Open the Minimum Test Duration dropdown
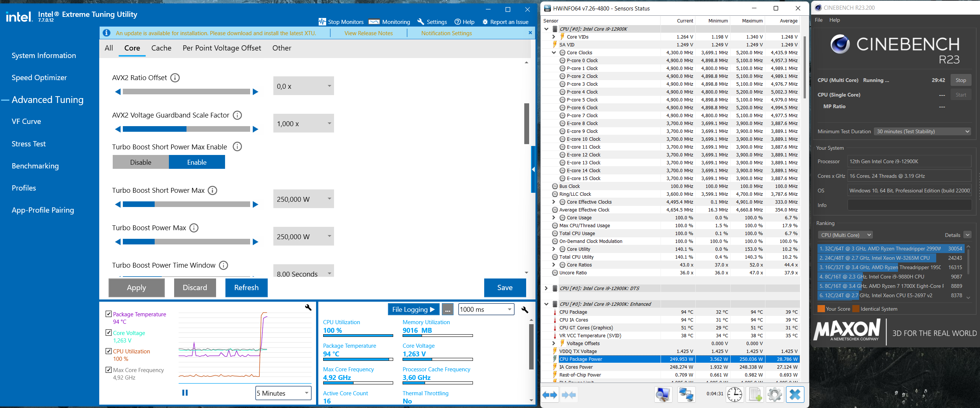Image resolution: width=980 pixels, height=408 pixels. click(922, 131)
